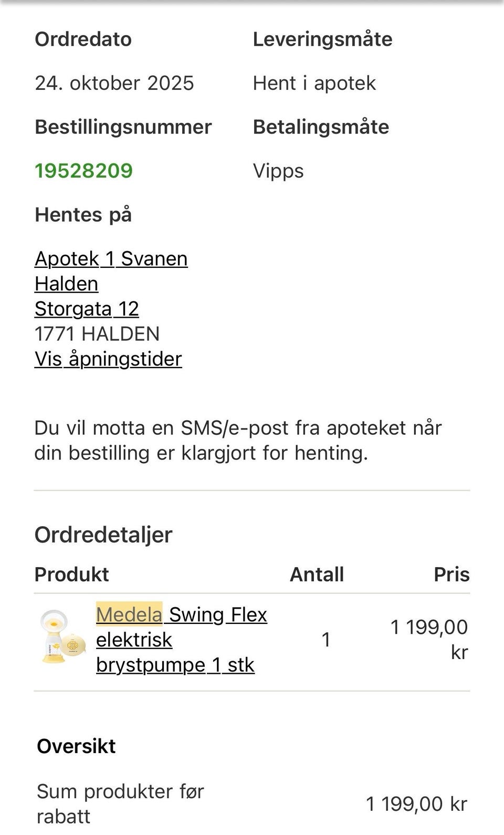Click the highlighted Medela brand name
Screen dimensions: 504x835
tap(129, 614)
